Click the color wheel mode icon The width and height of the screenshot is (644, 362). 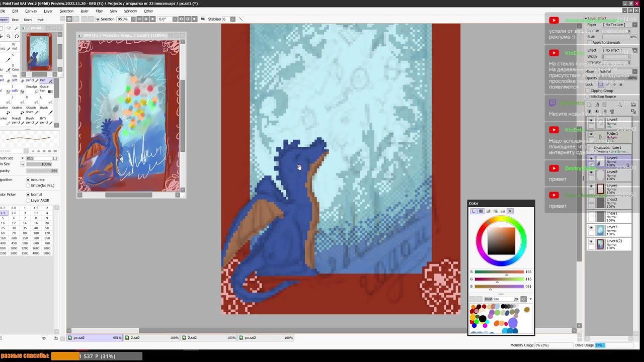click(x=473, y=211)
